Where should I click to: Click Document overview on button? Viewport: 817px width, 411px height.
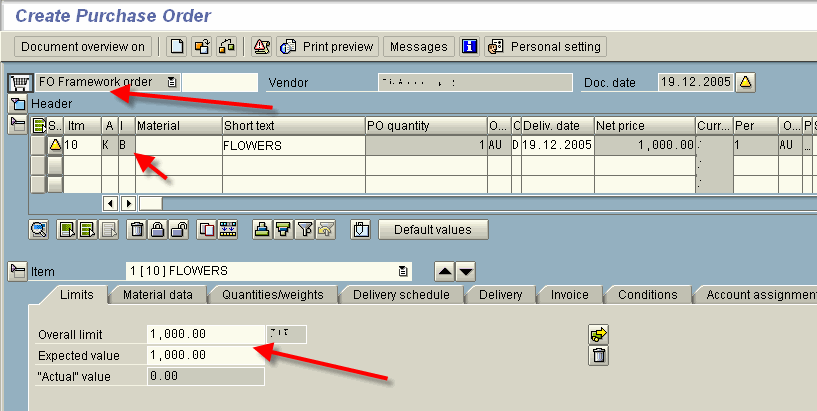(83, 46)
